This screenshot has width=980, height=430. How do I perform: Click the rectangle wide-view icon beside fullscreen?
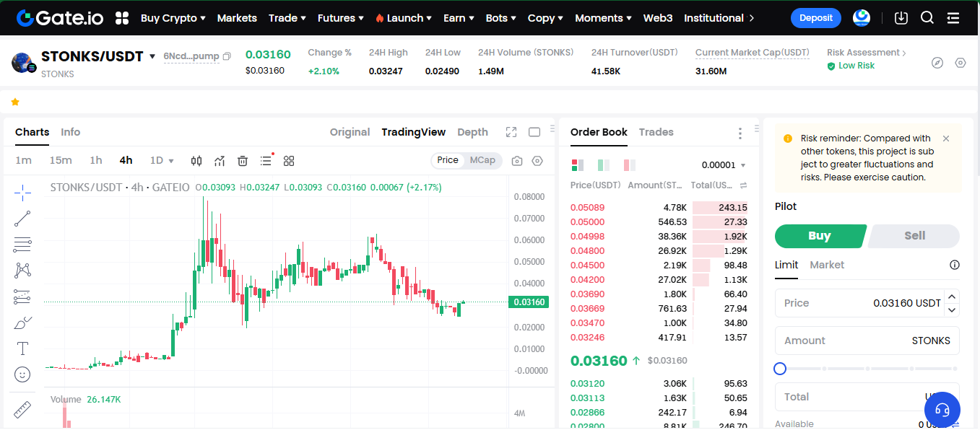tap(534, 132)
